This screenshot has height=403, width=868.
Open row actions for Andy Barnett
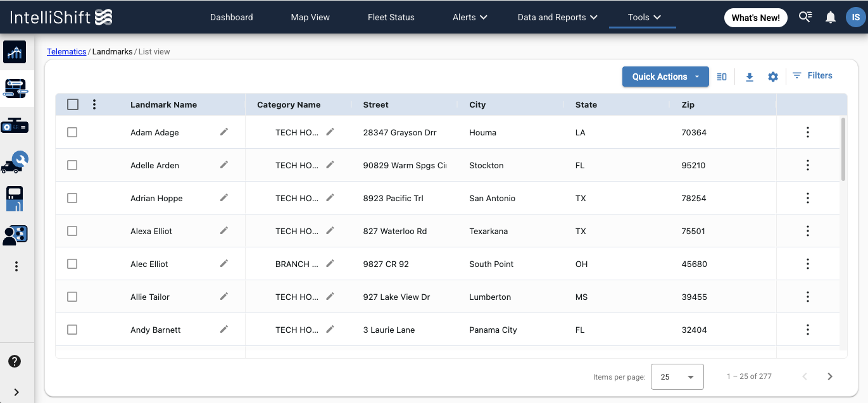coord(808,330)
